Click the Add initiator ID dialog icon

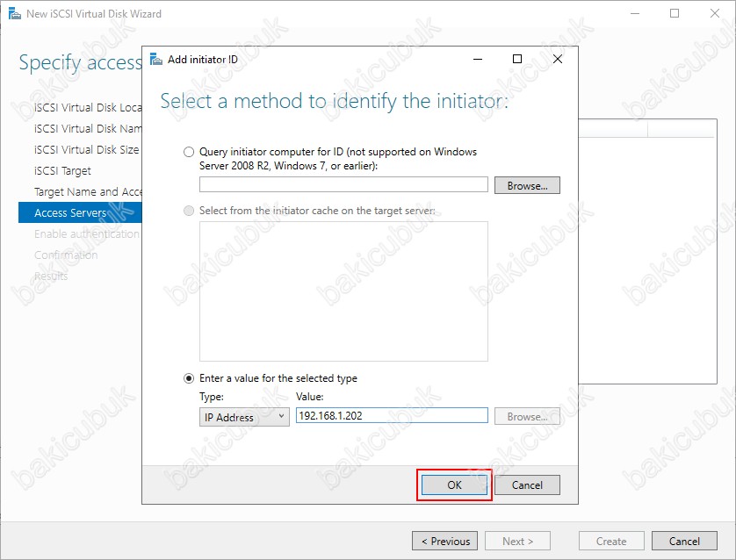pyautogui.click(x=156, y=60)
